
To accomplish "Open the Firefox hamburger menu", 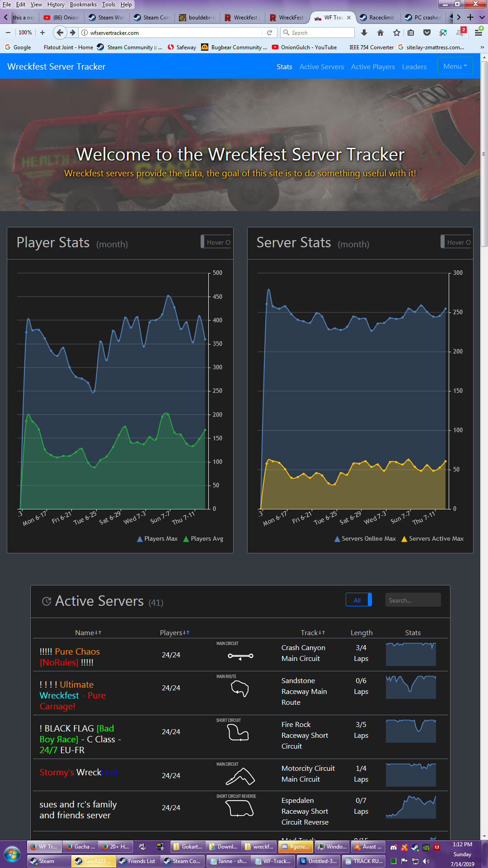I will click(478, 33).
